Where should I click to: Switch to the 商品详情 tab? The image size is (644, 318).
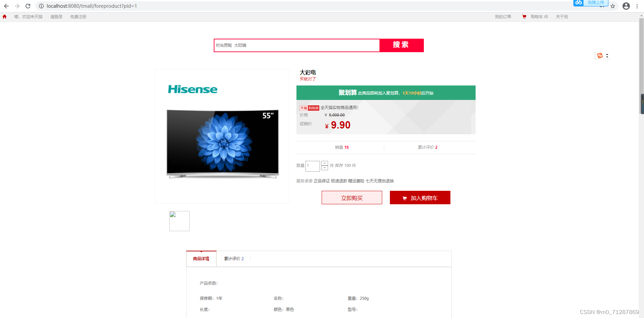point(201,258)
